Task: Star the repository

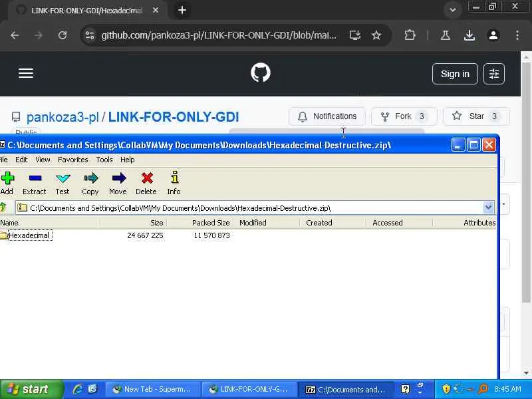Action: point(476,116)
